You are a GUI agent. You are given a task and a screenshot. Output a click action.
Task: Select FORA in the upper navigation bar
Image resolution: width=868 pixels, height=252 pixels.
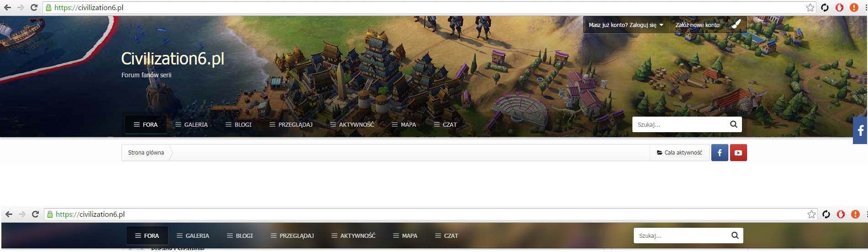click(146, 124)
